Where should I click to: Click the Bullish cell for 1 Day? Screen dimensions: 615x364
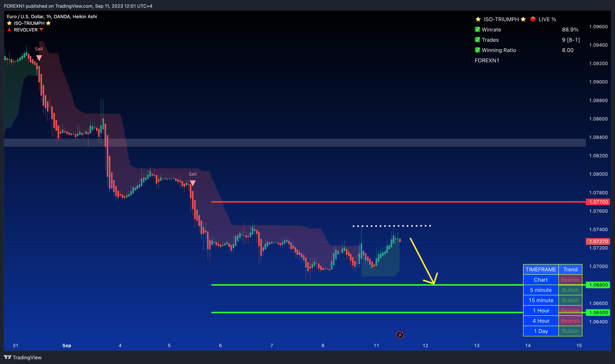tap(570, 331)
